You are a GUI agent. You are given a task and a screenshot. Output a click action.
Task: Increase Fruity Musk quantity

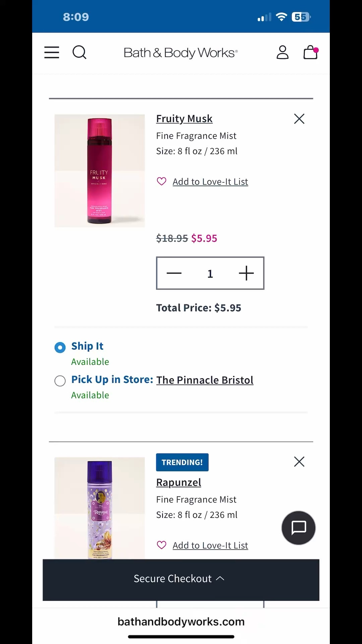246,273
